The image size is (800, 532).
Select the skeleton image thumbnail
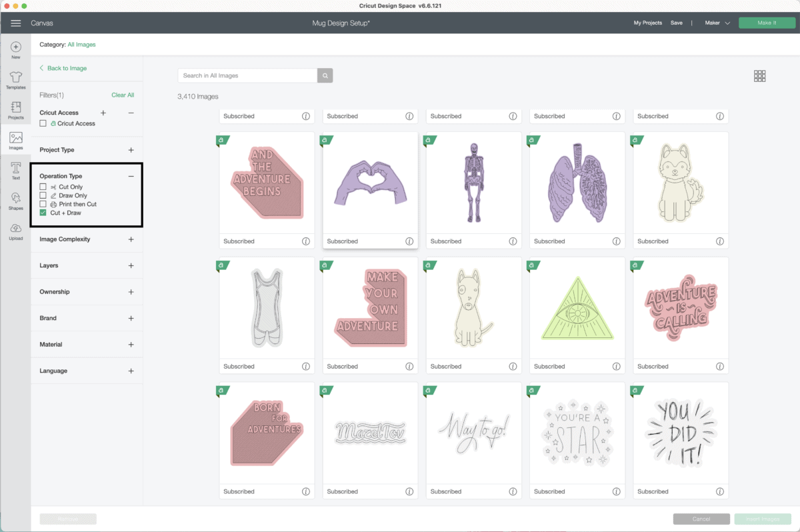[474, 183]
